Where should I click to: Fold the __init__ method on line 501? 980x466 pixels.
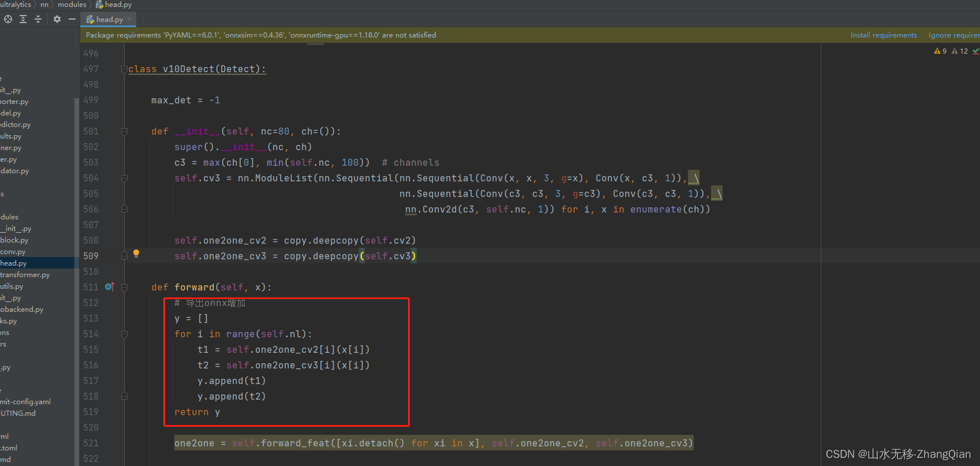pyautogui.click(x=124, y=132)
